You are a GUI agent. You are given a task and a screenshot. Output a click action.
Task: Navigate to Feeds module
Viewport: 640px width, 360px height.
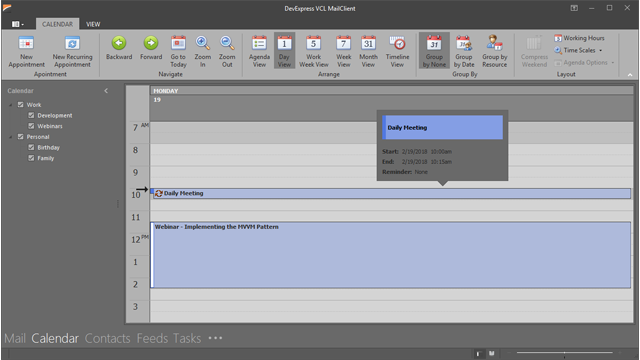[152, 338]
